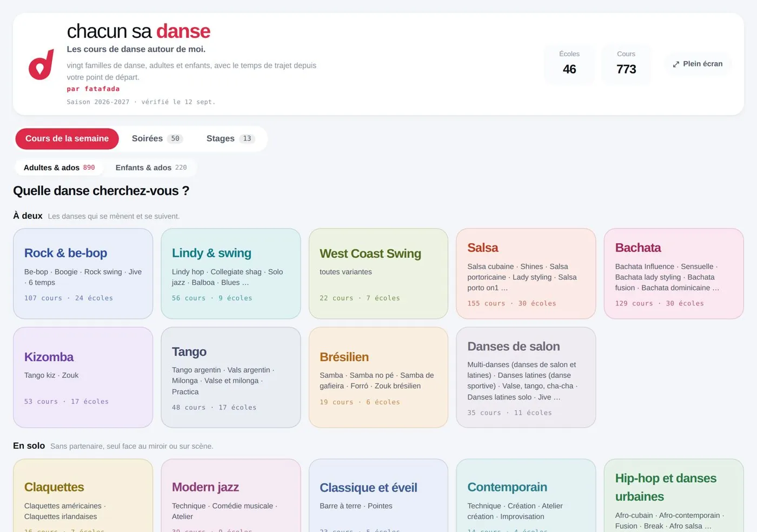
Task: Select the Bachata dance card
Action: click(674, 274)
